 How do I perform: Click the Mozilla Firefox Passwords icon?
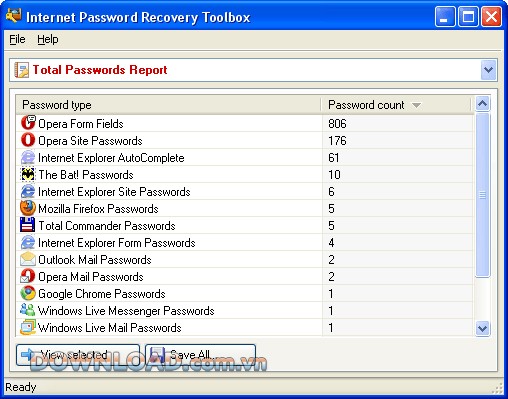(x=28, y=208)
